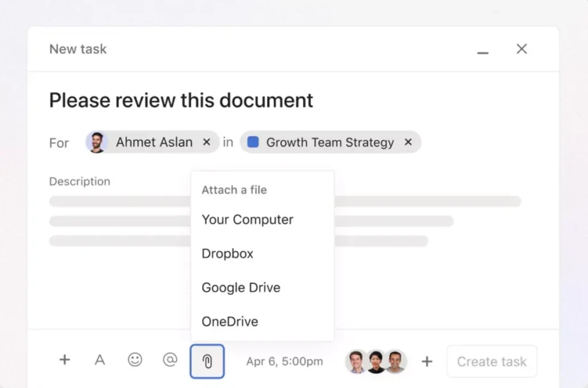Click the plus icon in the bottom toolbar

tap(64, 360)
